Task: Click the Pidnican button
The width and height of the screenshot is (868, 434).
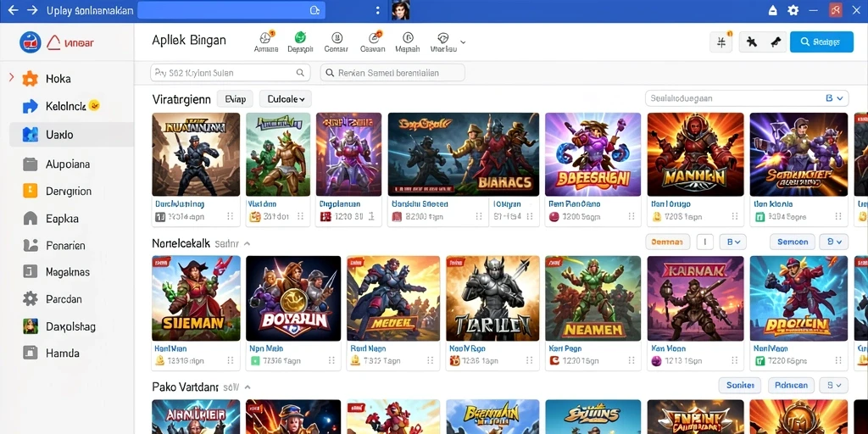Action: click(x=792, y=386)
